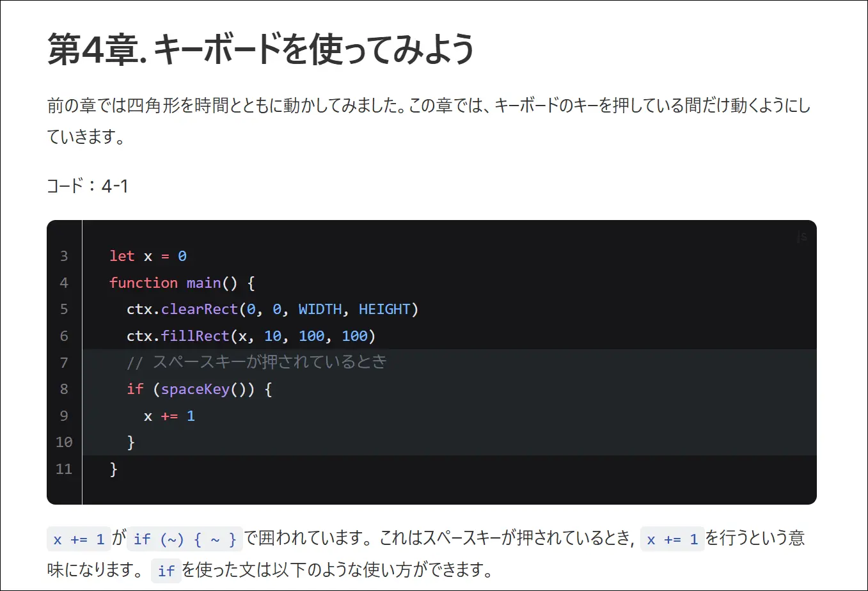Click 'x += 1' on code line 9
This screenshot has height=591, width=868.
(x=169, y=416)
